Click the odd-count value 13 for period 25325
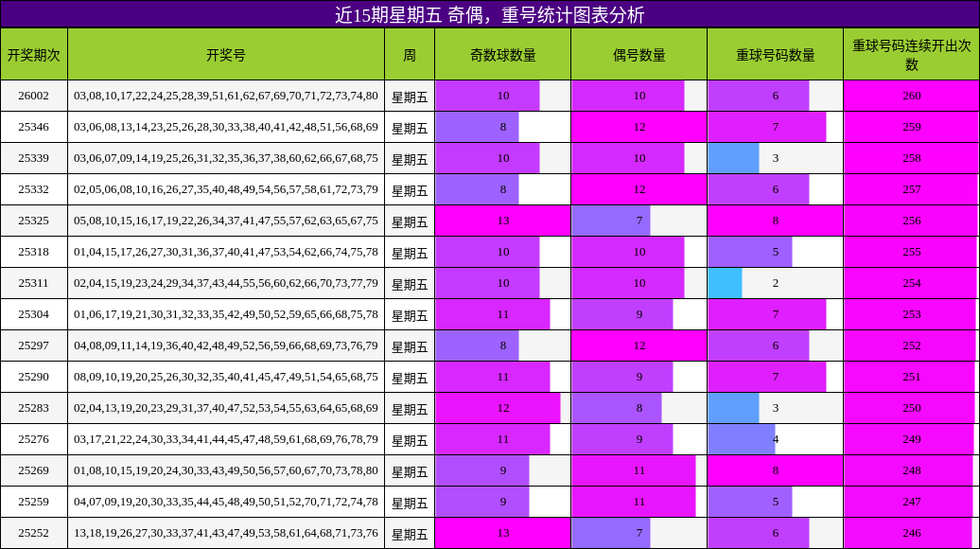Image resolution: width=980 pixels, height=549 pixels. pos(502,221)
